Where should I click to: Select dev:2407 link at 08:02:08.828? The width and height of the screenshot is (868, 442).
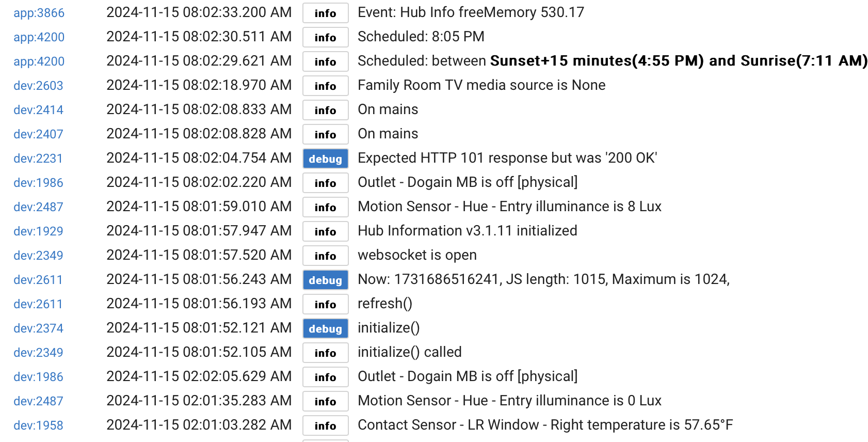[x=38, y=134]
